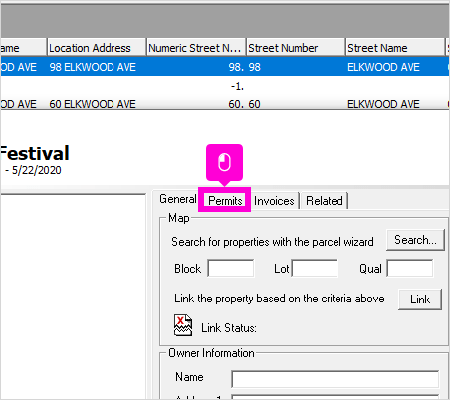Click the empty left-side list panel
Image resolution: width=450 pixels, height=400 pixels.
[x=73, y=296]
